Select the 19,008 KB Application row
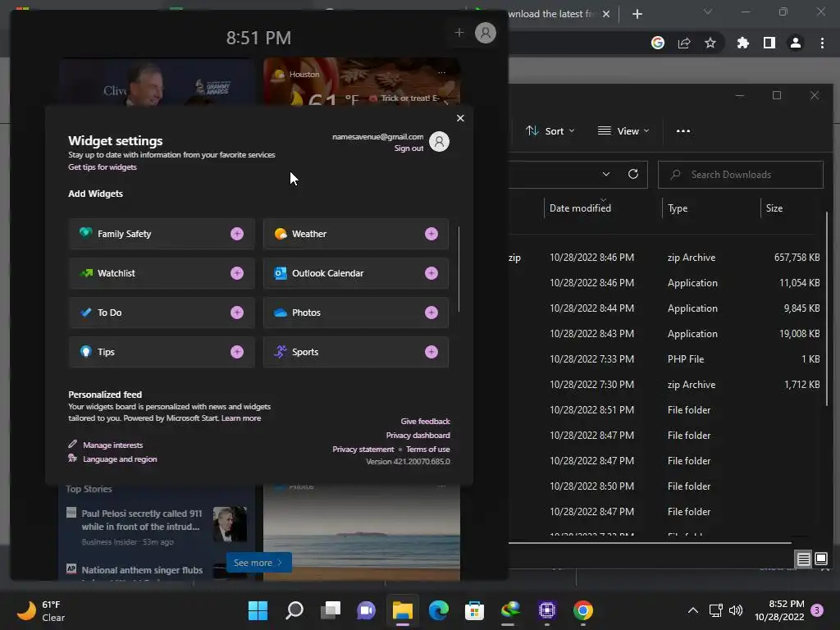Image resolution: width=840 pixels, height=630 pixels. tap(664, 334)
